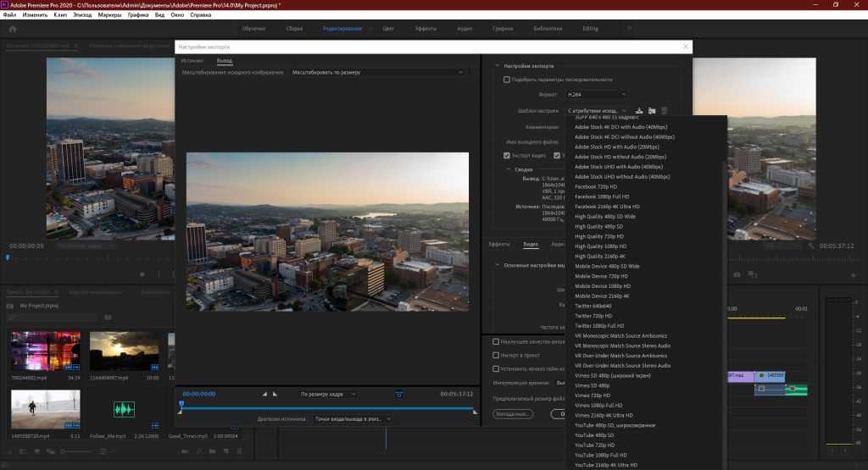Click the save preset icon
Image resolution: width=868 pixels, height=470 pixels.
638,110
